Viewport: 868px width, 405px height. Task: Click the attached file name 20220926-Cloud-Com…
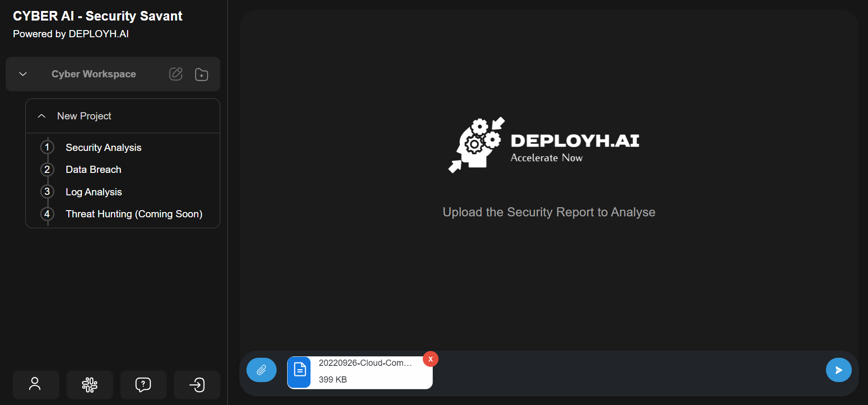pyautogui.click(x=365, y=363)
